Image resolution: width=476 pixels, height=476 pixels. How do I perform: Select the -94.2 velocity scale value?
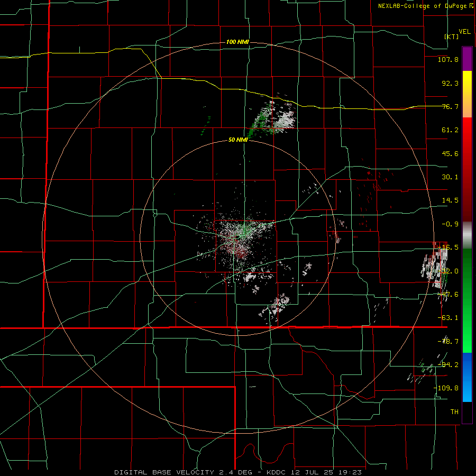(448, 364)
